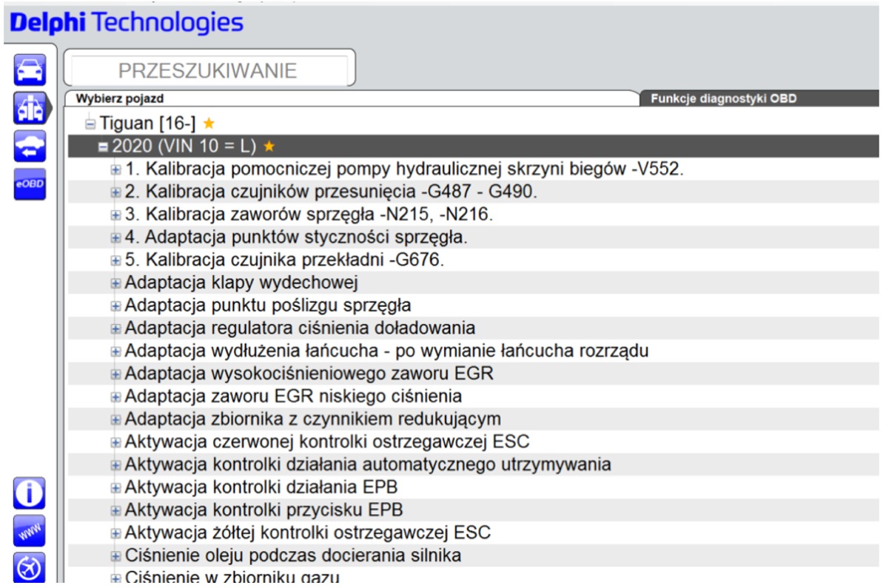Switch to Funkcje diagnostyki OBD tab
This screenshot has width=886, height=588.
[x=723, y=98]
